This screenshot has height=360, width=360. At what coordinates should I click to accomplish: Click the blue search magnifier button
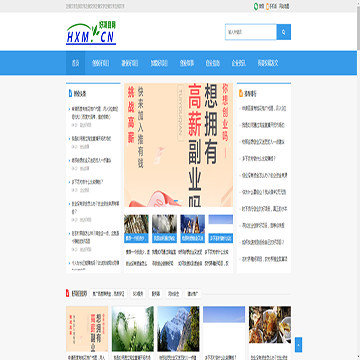(x=284, y=32)
